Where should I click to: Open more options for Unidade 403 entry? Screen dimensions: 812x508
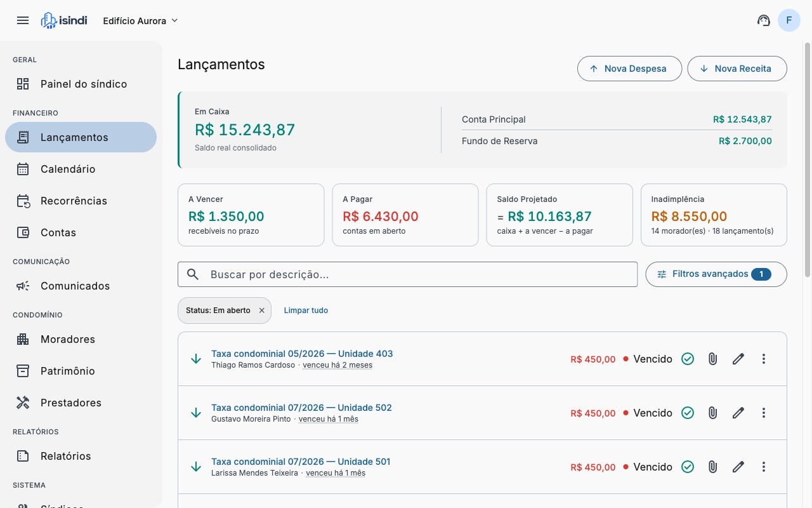click(764, 359)
